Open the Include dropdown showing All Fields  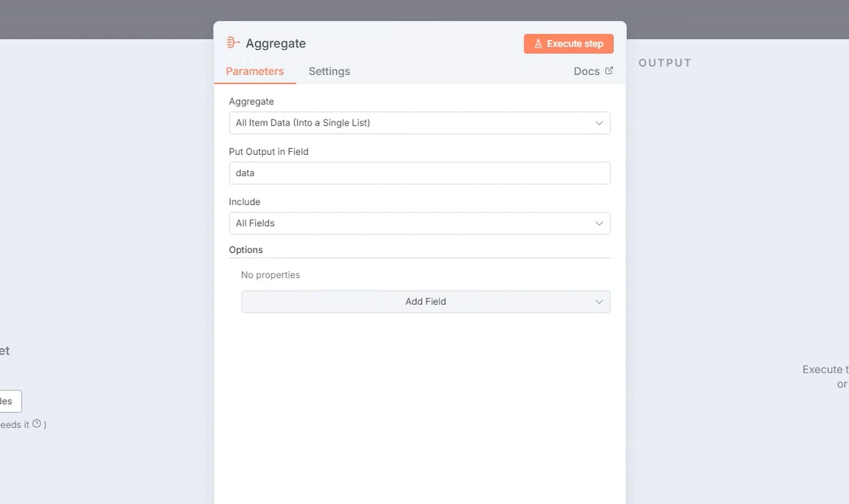[x=419, y=223]
